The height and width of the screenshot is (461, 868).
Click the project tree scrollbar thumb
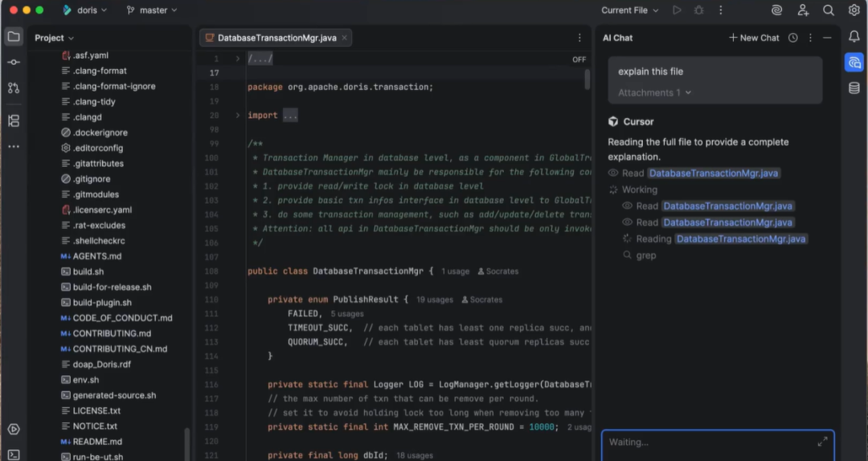click(187, 444)
